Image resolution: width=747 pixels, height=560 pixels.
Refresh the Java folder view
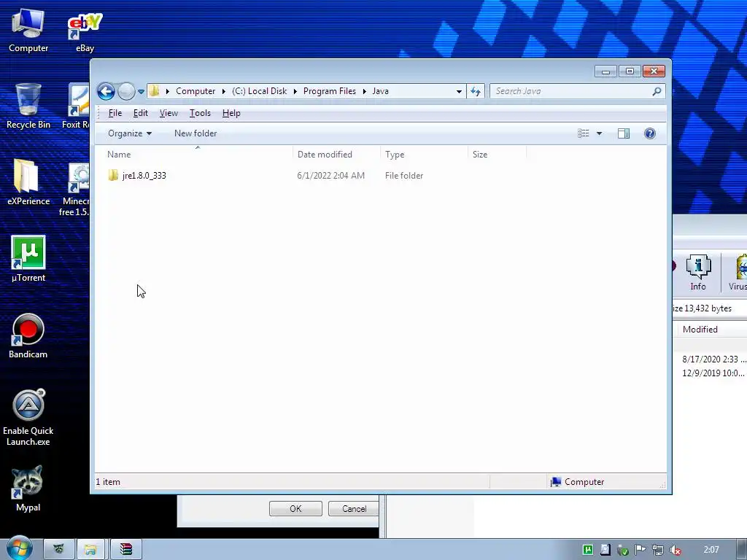476,91
